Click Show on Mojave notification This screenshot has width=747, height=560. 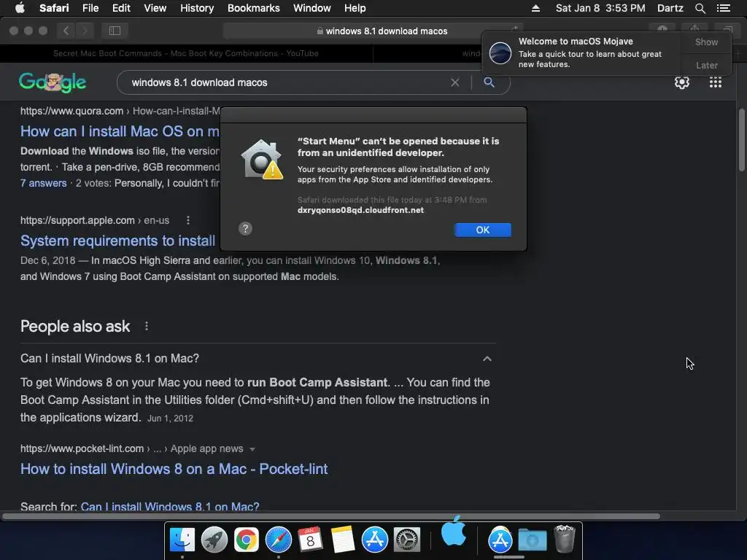point(706,42)
